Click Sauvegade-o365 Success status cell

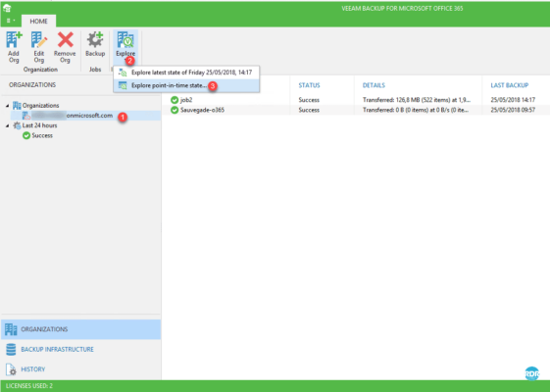309,110
